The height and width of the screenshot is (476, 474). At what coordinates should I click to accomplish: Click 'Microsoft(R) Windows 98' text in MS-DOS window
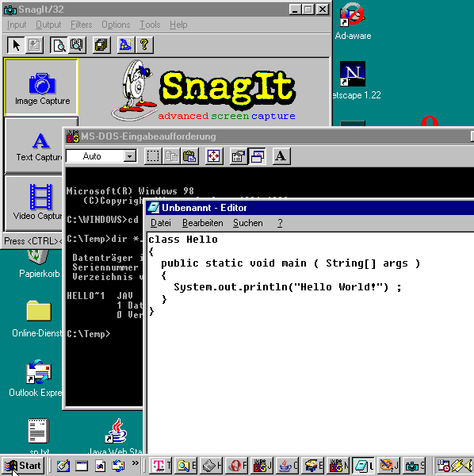click(x=130, y=191)
